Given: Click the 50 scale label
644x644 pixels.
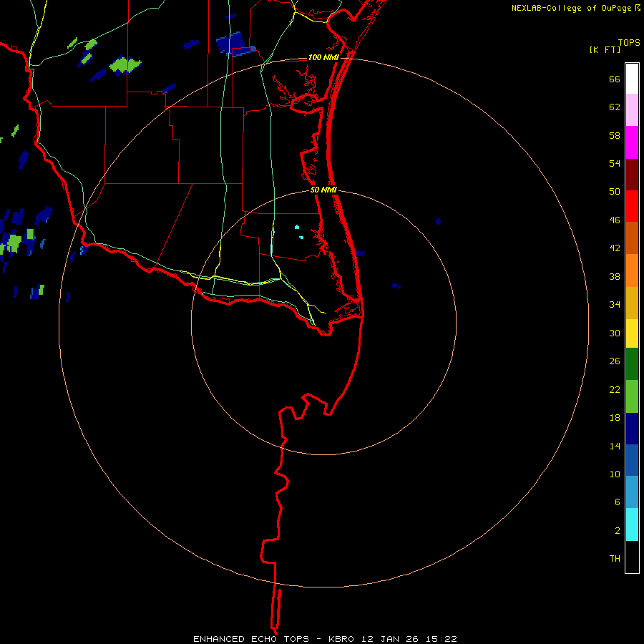Looking at the screenshot, I should (615, 192).
